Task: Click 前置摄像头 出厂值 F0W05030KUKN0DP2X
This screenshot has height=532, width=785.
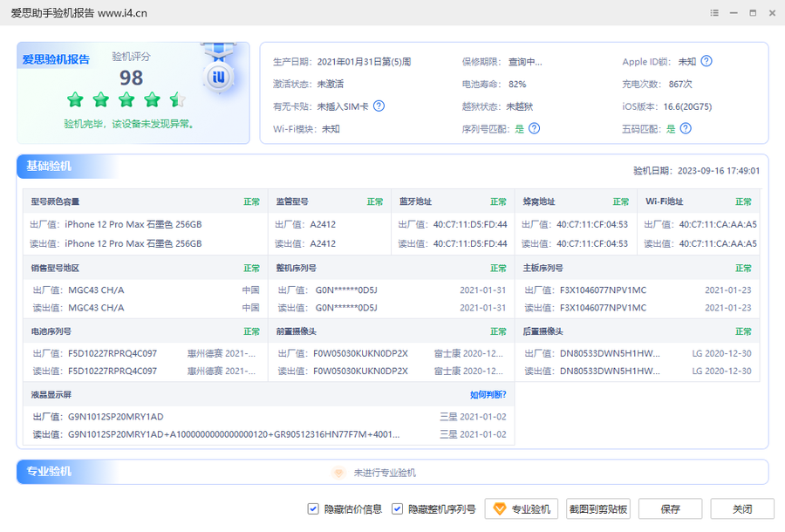Action: (x=360, y=353)
